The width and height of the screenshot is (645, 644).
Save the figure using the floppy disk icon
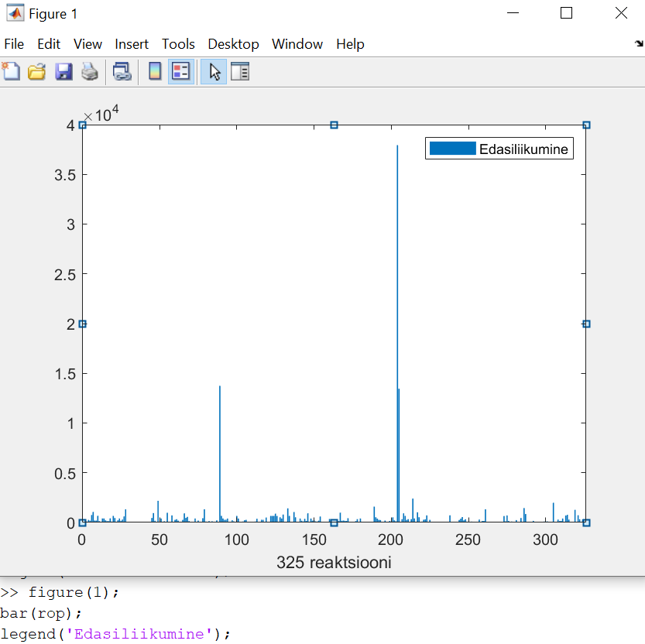[63, 72]
